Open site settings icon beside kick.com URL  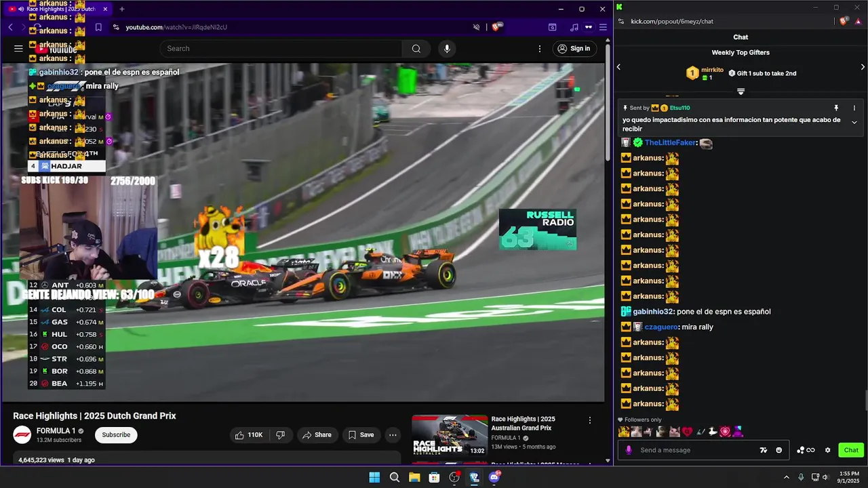(x=622, y=21)
